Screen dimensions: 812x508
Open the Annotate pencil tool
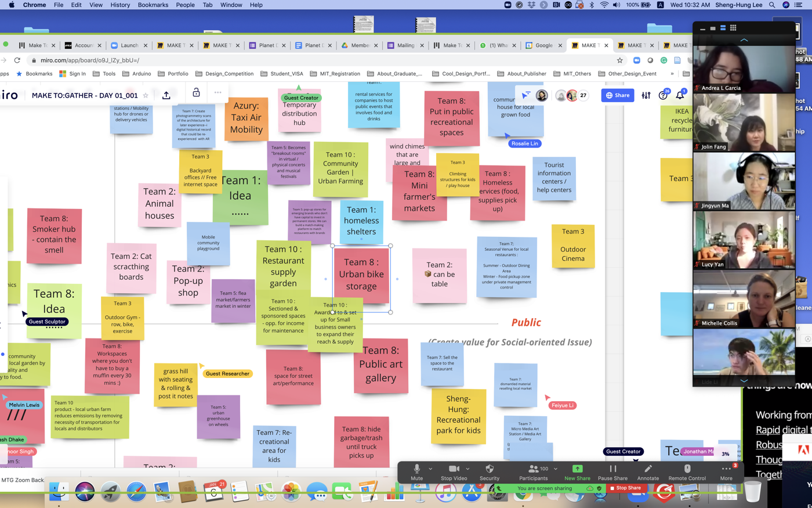coord(648,472)
